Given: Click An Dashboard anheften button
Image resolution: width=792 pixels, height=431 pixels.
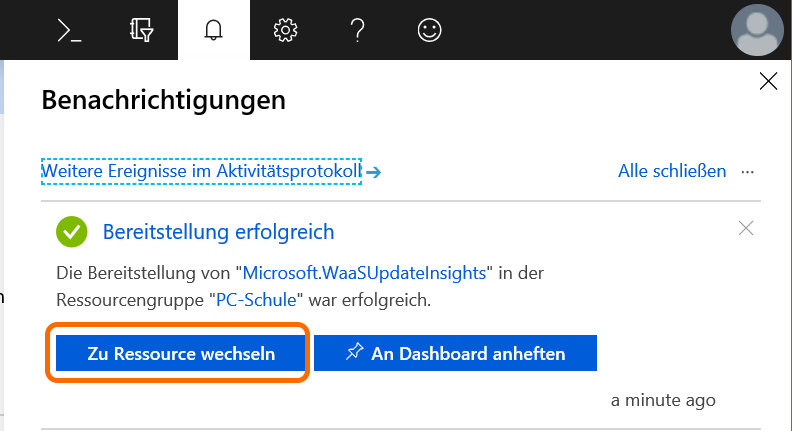Looking at the screenshot, I should pyautogui.click(x=455, y=353).
